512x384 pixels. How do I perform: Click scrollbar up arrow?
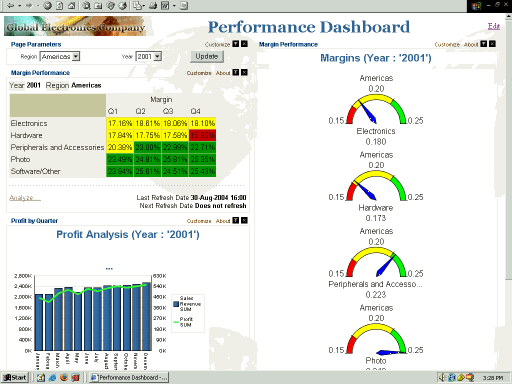click(x=508, y=16)
